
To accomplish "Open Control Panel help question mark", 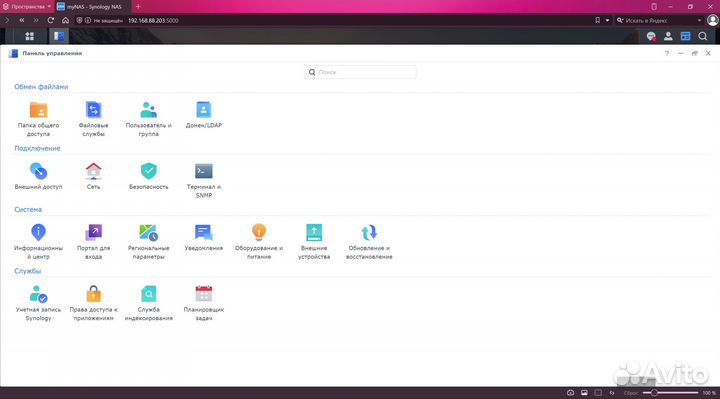I will [x=667, y=53].
